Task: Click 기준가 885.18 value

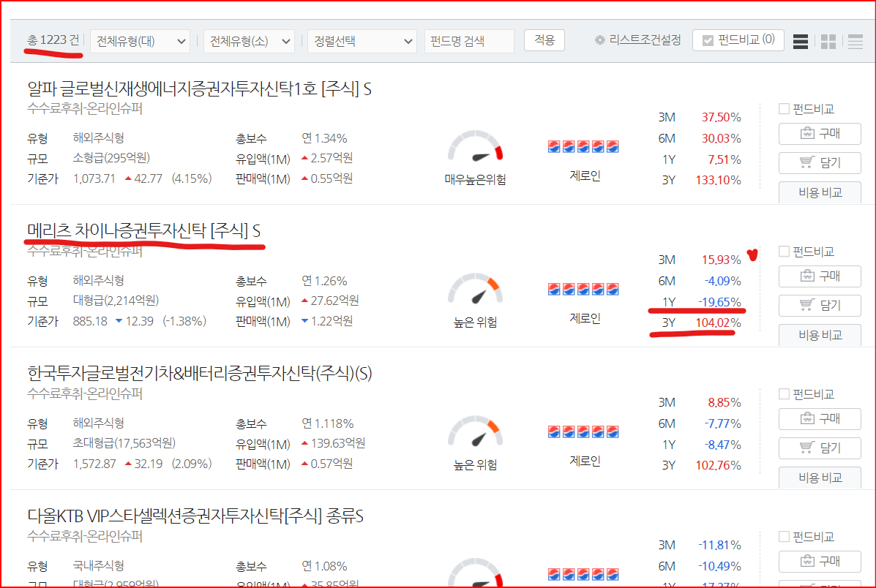Action: pos(90,321)
